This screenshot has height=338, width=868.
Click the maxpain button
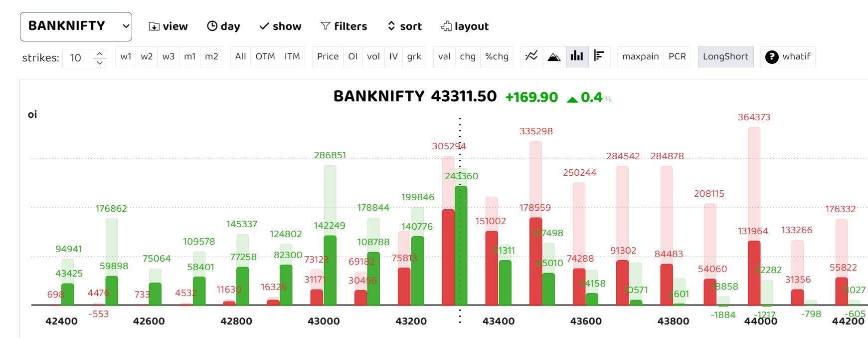coord(641,56)
